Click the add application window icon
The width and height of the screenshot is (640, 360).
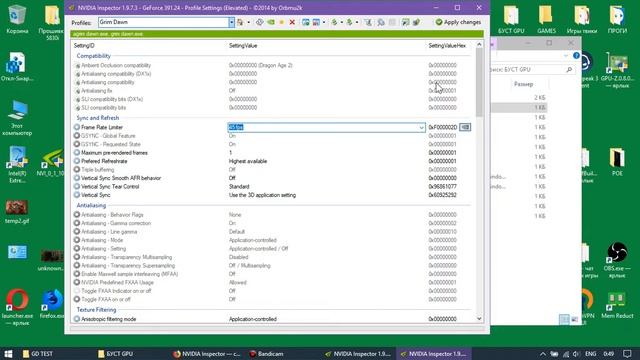pos(305,22)
